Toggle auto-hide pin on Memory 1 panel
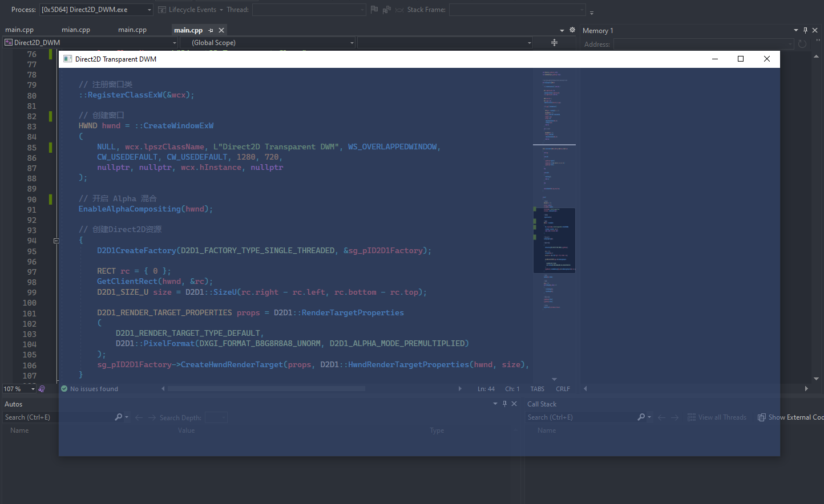824x504 pixels. click(805, 30)
